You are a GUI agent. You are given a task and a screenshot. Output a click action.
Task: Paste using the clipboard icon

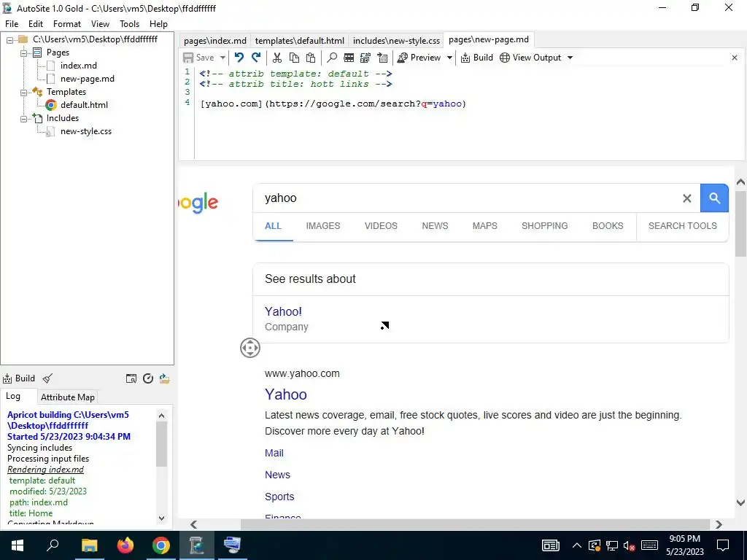(311, 58)
